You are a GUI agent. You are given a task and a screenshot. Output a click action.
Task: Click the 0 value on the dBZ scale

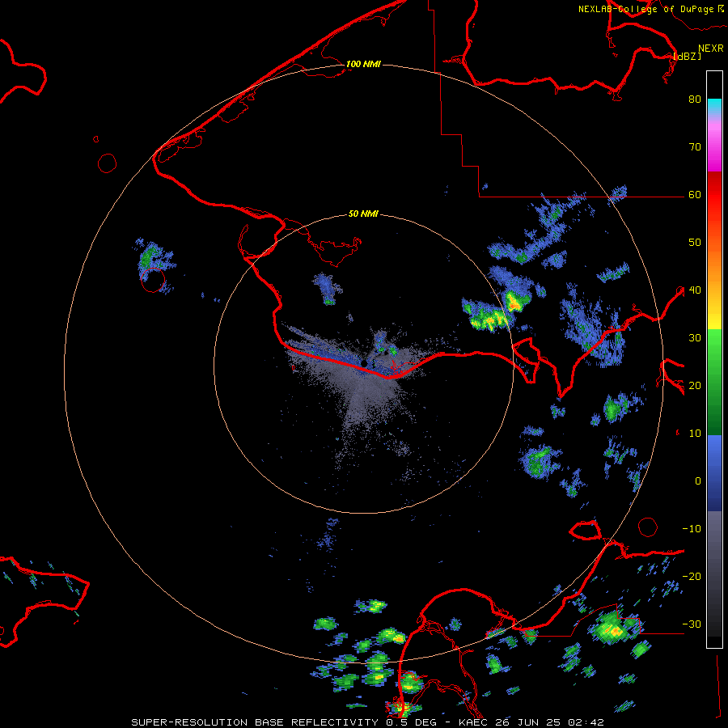(698, 481)
